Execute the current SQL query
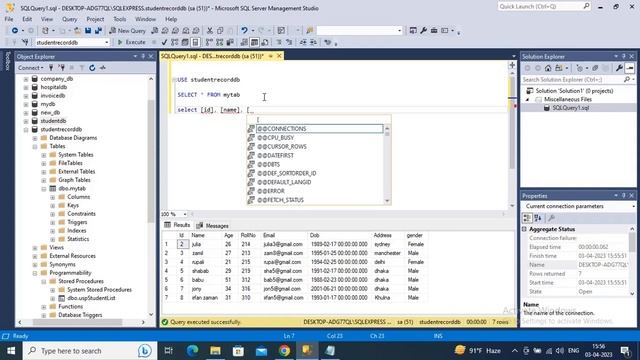This screenshot has height=360, width=640. pos(131,42)
